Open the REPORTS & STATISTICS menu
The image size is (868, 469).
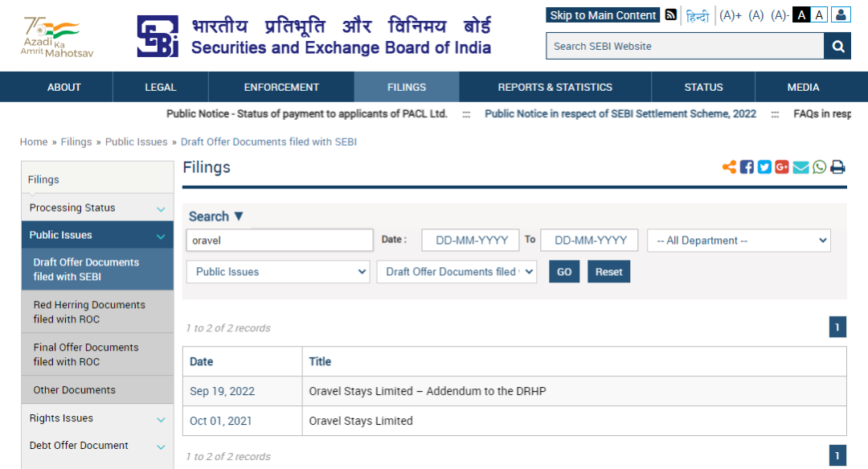[555, 87]
